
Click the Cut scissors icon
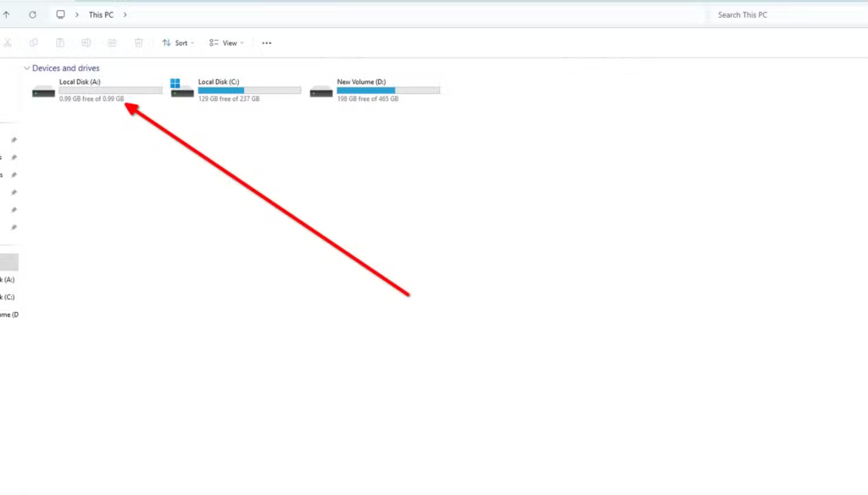[7, 42]
